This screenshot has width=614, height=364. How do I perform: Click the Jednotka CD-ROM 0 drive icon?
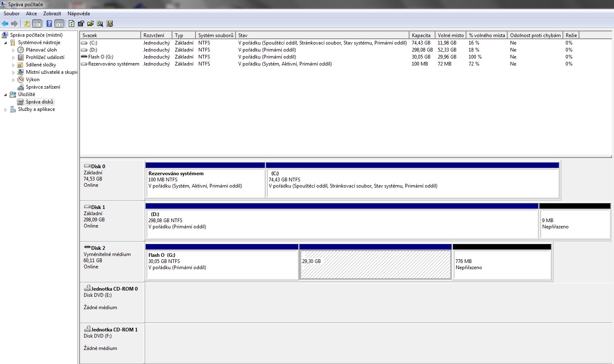(x=87, y=288)
